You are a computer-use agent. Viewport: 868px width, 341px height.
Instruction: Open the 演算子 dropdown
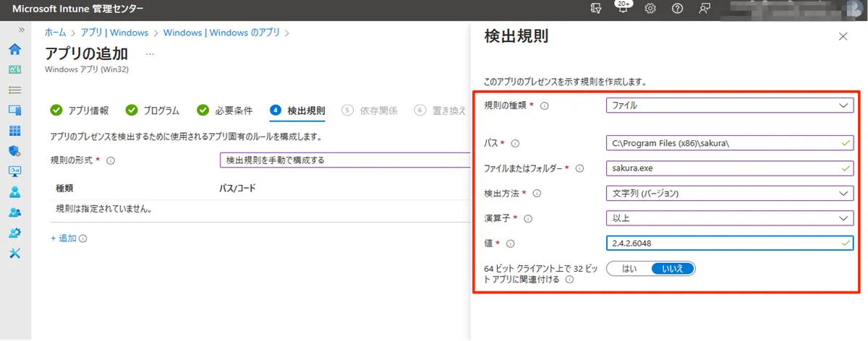[730, 217]
